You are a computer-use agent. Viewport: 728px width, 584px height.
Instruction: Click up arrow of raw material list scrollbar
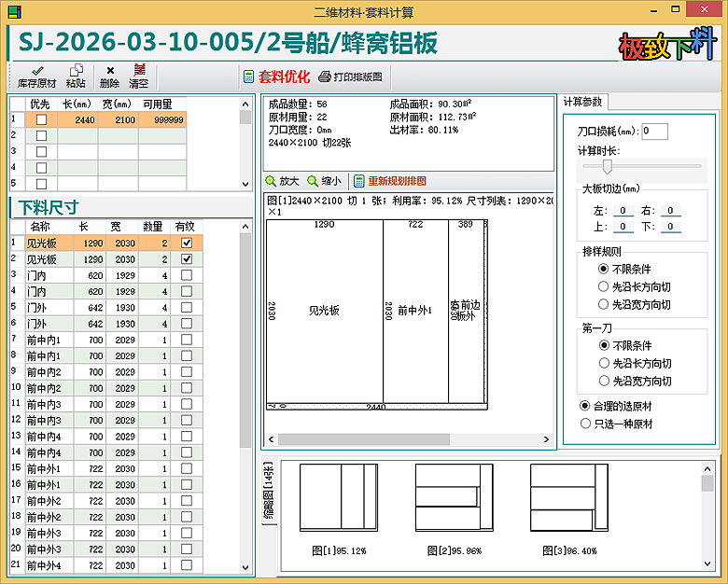point(245,104)
